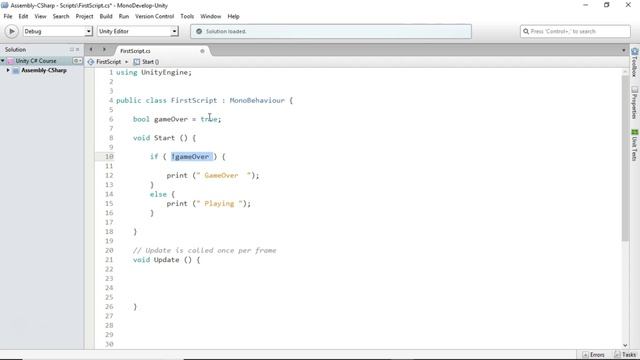Image resolution: width=640 pixels, height=360 pixels.
Task: Click the MonoDevelop app icon in title bar
Action: [x=4, y=5]
